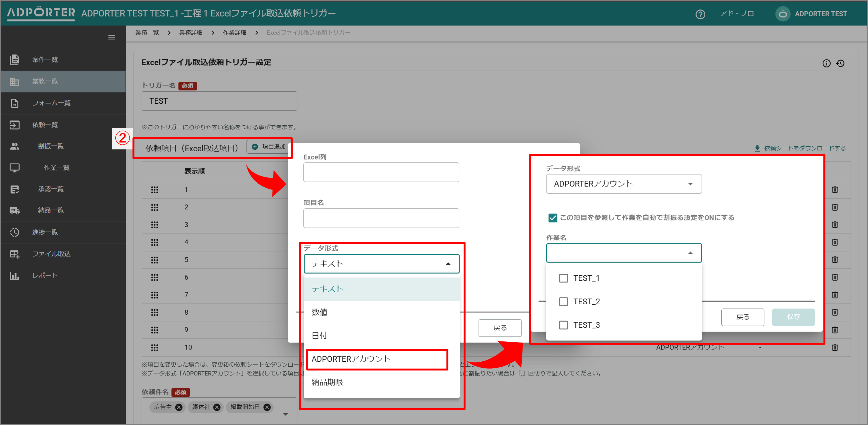Collapse the sidebar with hamburger icon

(x=111, y=37)
